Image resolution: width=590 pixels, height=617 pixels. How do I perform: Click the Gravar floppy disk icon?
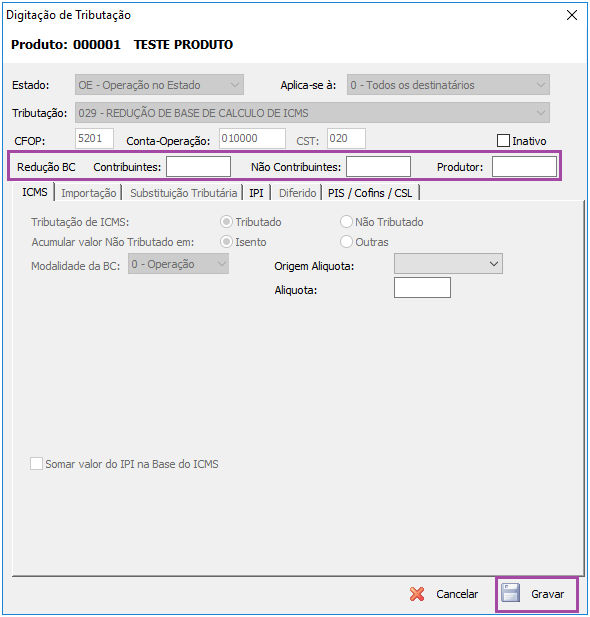pyautogui.click(x=511, y=593)
